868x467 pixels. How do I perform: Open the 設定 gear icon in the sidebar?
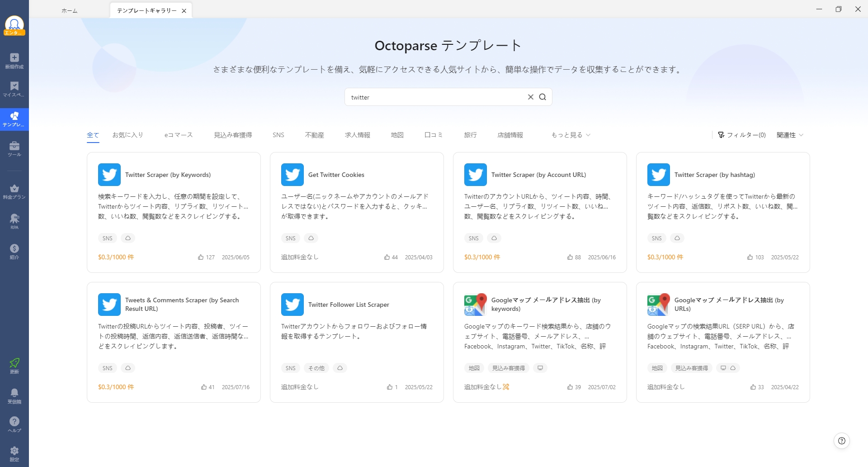[14, 453]
